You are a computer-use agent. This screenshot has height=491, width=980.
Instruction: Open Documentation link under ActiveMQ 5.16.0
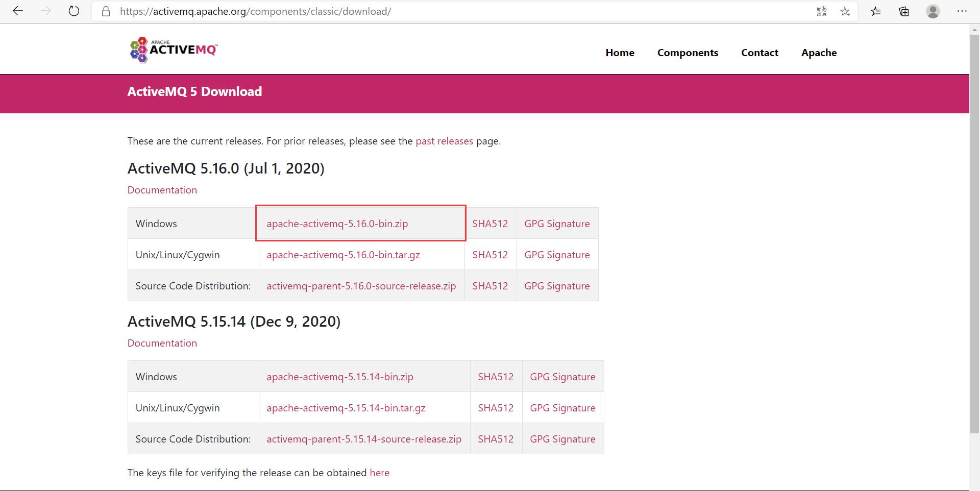[x=162, y=190]
